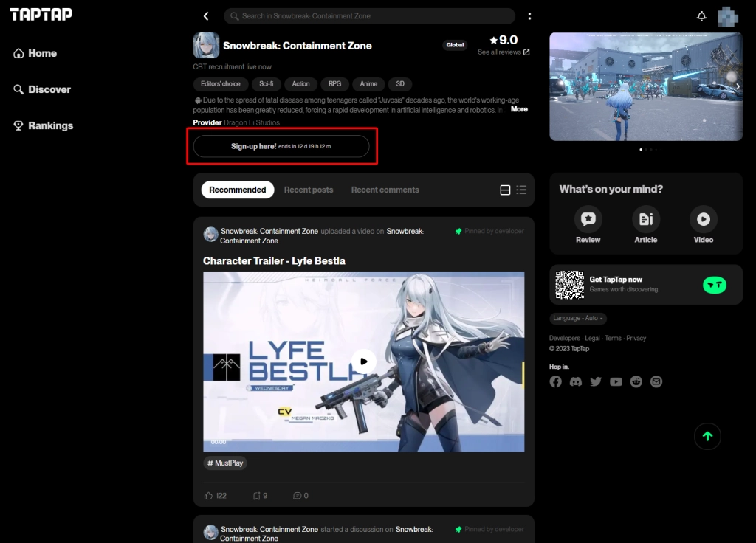756x543 pixels.
Task: Play the Character Trailer video
Action: tap(363, 362)
